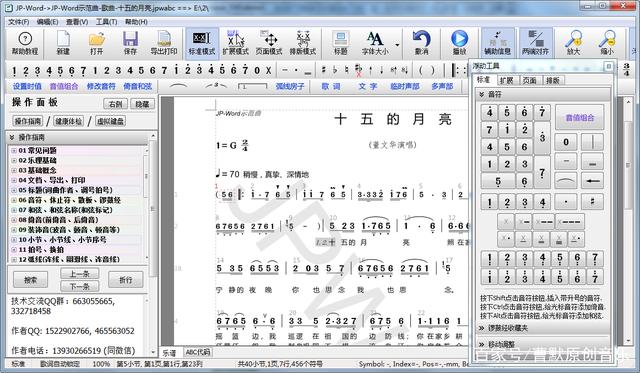640x373 pixels.
Task: Save the score with the 保存 floppy icon
Action: point(130,43)
